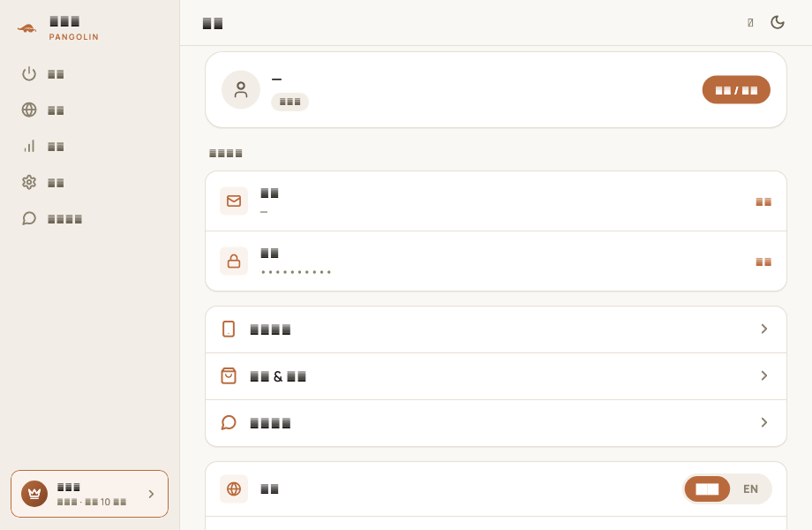Select the highlighted language option beside EN
812x530 pixels.
[707, 489]
